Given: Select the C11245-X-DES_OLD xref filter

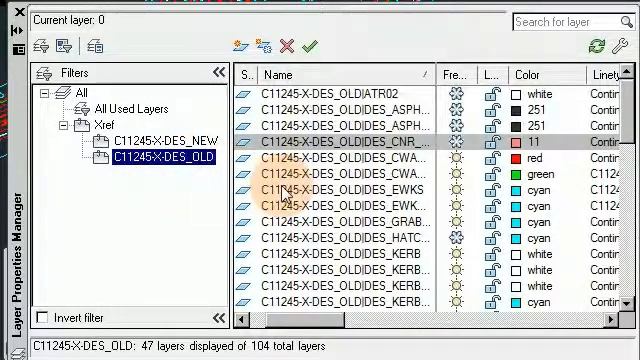Looking at the screenshot, I should coord(164,157).
